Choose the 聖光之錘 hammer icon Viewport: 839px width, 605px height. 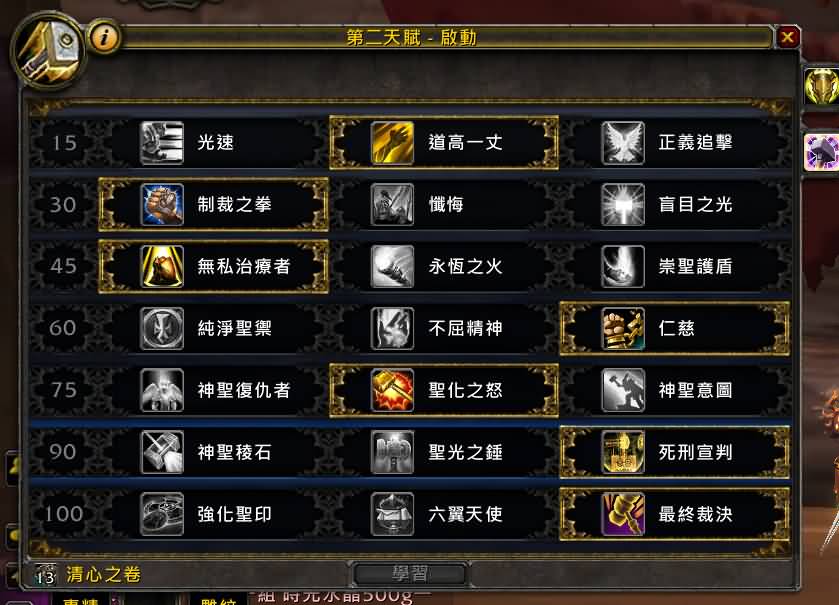(392, 453)
